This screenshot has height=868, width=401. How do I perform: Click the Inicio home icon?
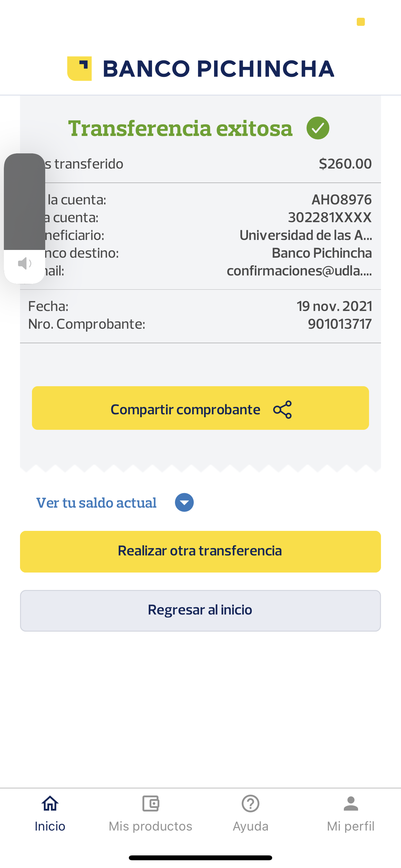point(50,804)
